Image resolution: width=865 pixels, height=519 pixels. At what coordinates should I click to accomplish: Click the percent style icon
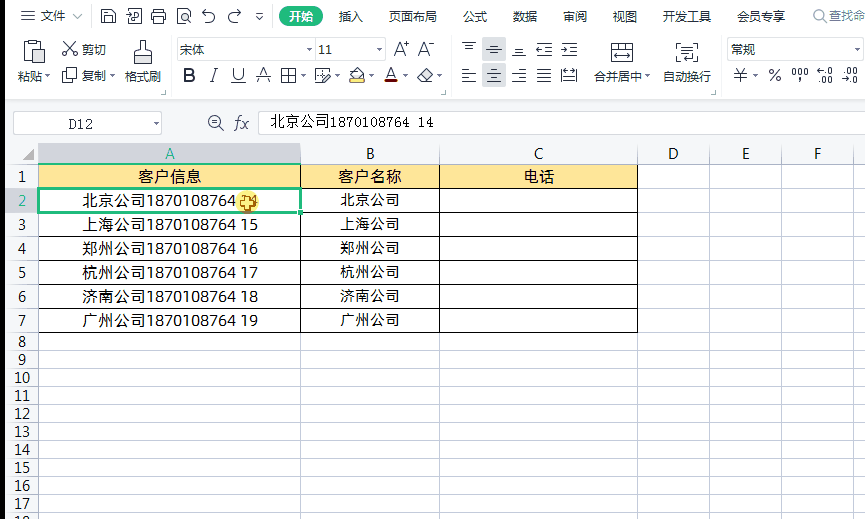(774, 76)
